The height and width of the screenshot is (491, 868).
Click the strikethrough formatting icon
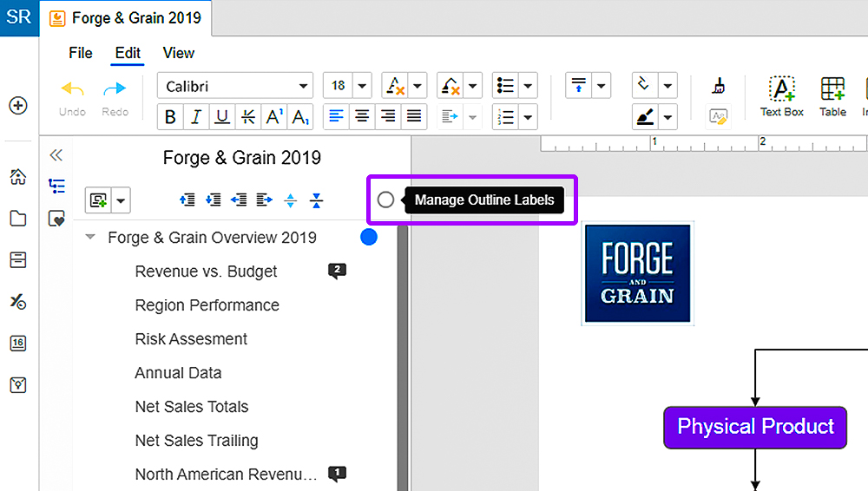click(x=248, y=117)
